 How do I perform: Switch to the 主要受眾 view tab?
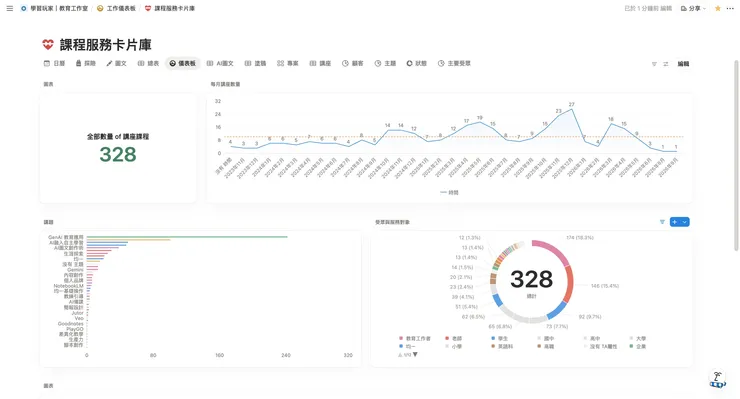tap(454, 63)
